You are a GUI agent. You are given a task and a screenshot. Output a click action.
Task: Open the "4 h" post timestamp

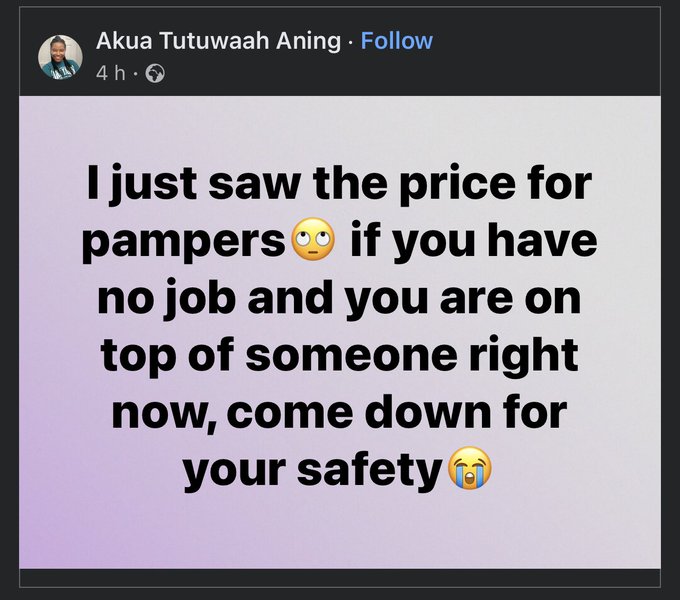pos(111,74)
